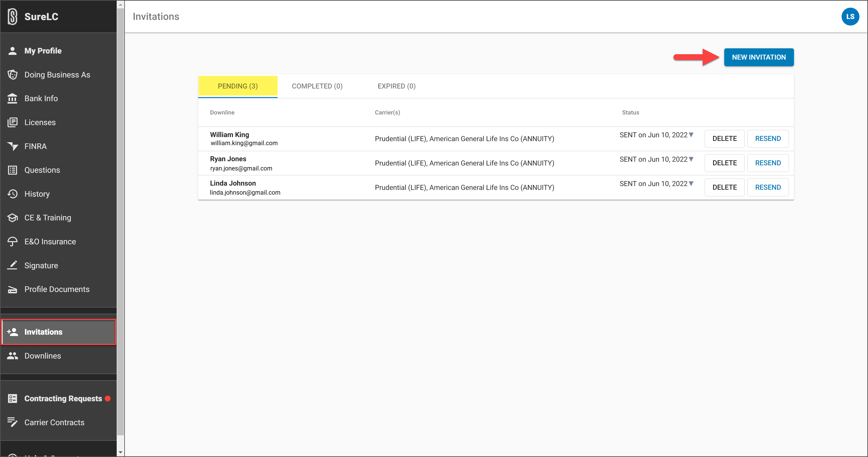Click the E&O Insurance umbrella icon
The height and width of the screenshot is (457, 868).
click(12, 242)
